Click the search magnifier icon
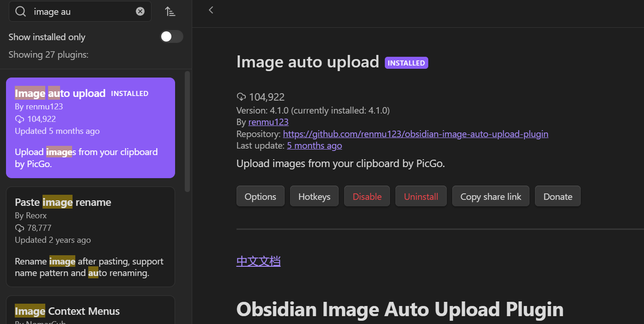 (x=21, y=12)
